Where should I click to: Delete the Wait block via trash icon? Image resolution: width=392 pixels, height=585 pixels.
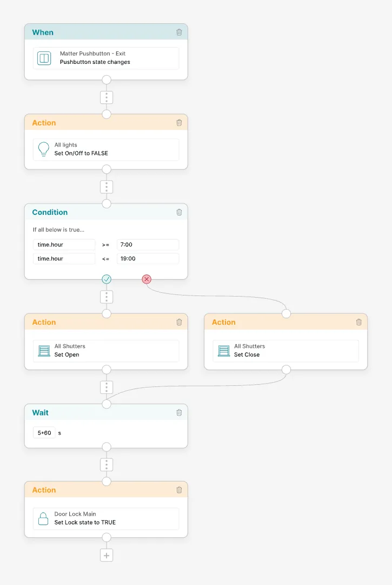pos(179,412)
